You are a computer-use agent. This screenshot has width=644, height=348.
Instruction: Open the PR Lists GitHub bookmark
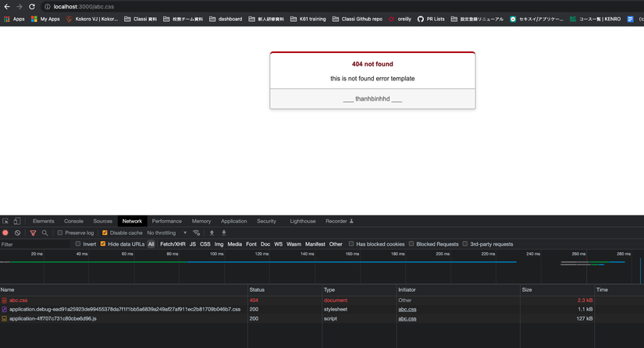(x=431, y=19)
